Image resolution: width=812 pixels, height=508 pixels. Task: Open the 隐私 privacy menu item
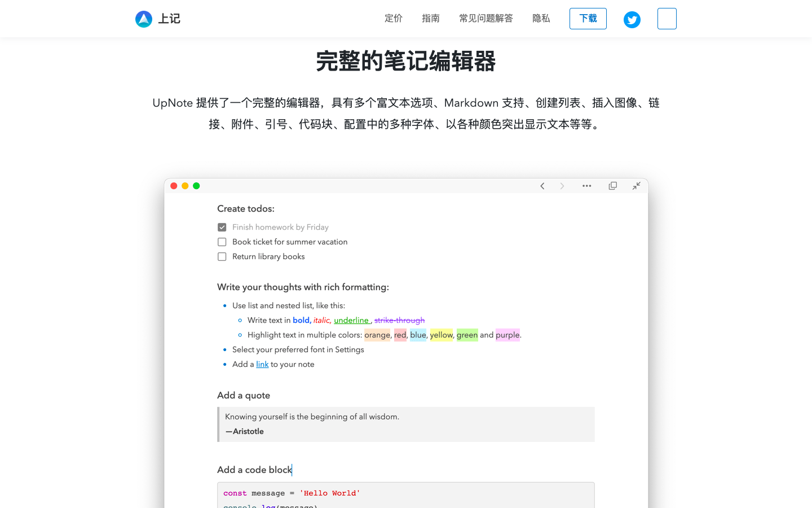(541, 19)
